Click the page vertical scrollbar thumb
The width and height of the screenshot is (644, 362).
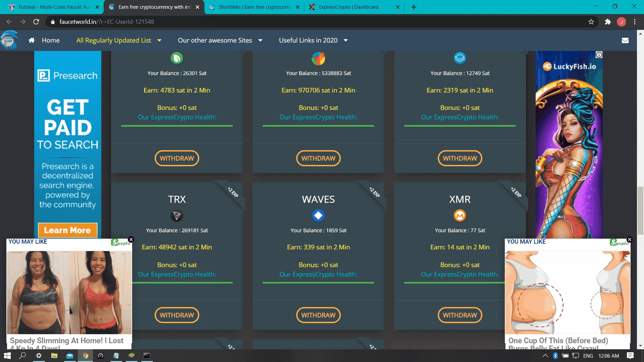pos(640,210)
